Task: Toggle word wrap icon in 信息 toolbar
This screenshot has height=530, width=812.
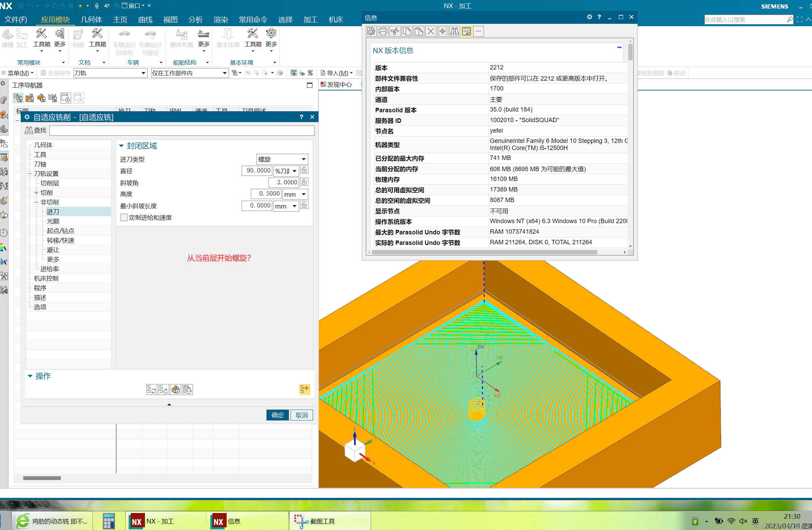Action: 467,31
